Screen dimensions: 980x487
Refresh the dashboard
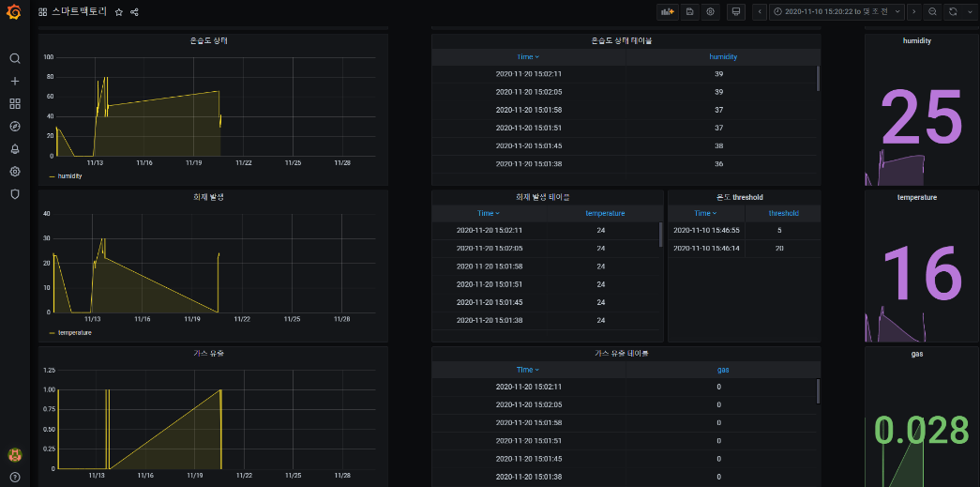pos(953,12)
